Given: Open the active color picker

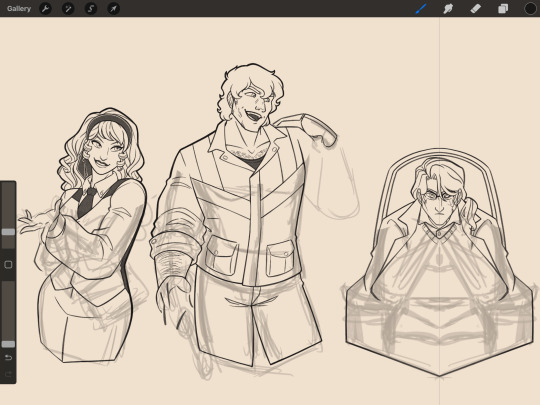Looking at the screenshot, I should point(530,9).
